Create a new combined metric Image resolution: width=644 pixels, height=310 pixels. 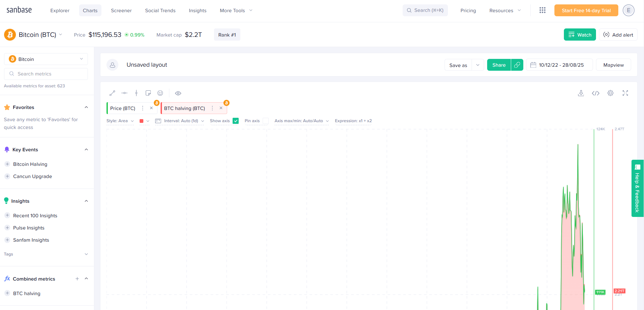(77, 279)
